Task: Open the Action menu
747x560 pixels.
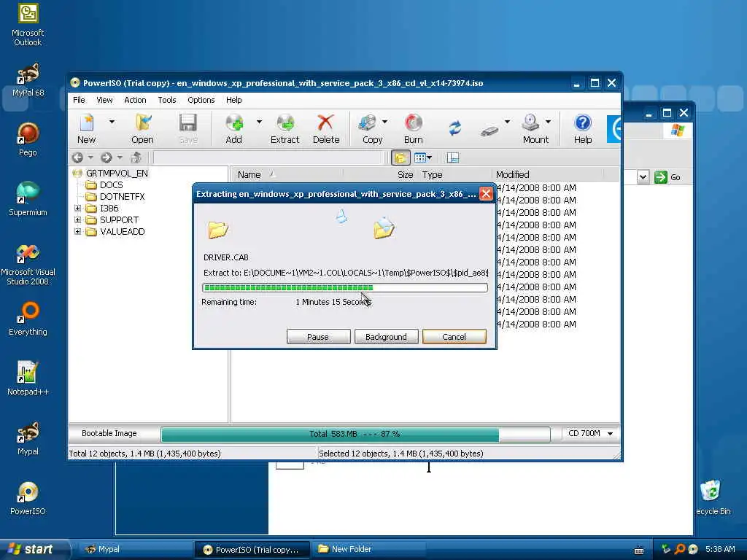Action: (x=135, y=100)
